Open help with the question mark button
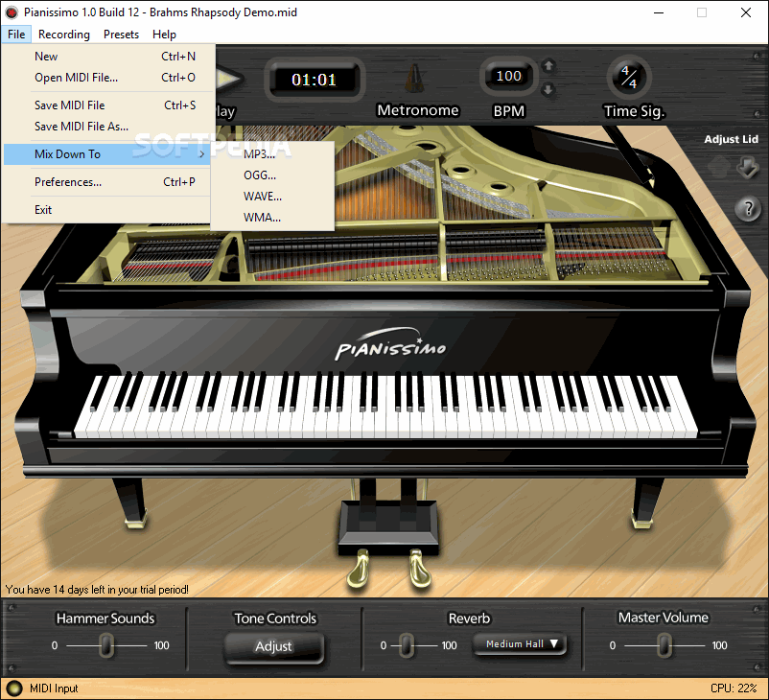Image resolution: width=769 pixels, height=700 pixels. coord(748,209)
